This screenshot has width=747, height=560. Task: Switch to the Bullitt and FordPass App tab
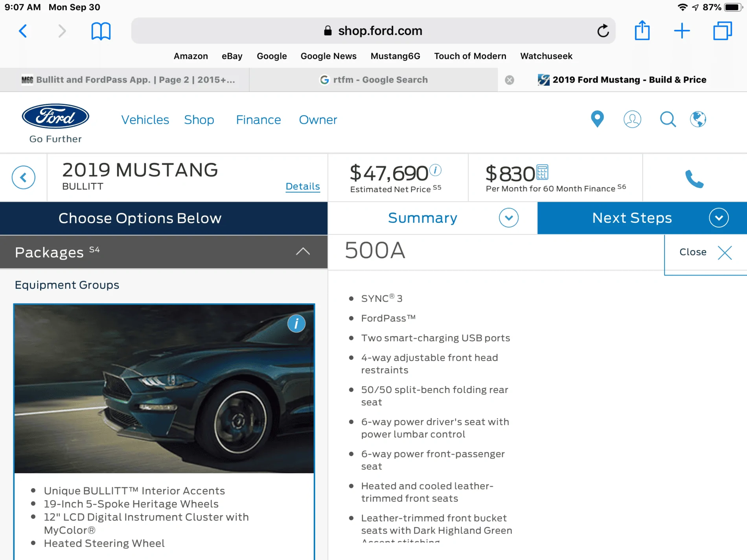click(x=125, y=80)
